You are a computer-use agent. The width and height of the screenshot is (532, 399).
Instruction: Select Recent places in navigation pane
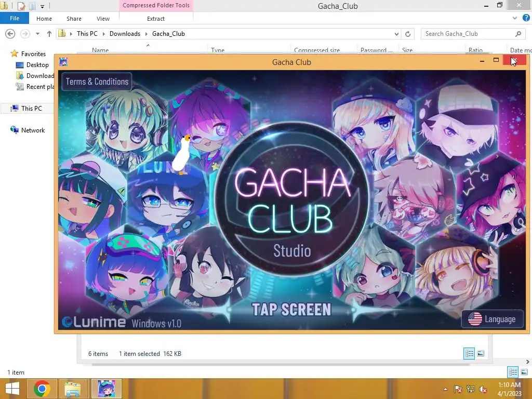(35, 87)
